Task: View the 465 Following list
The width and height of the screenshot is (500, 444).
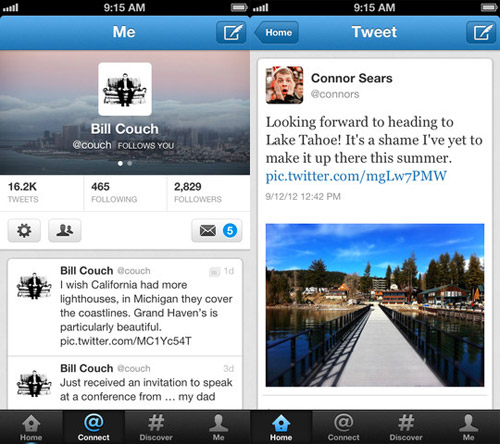Action: (x=125, y=193)
